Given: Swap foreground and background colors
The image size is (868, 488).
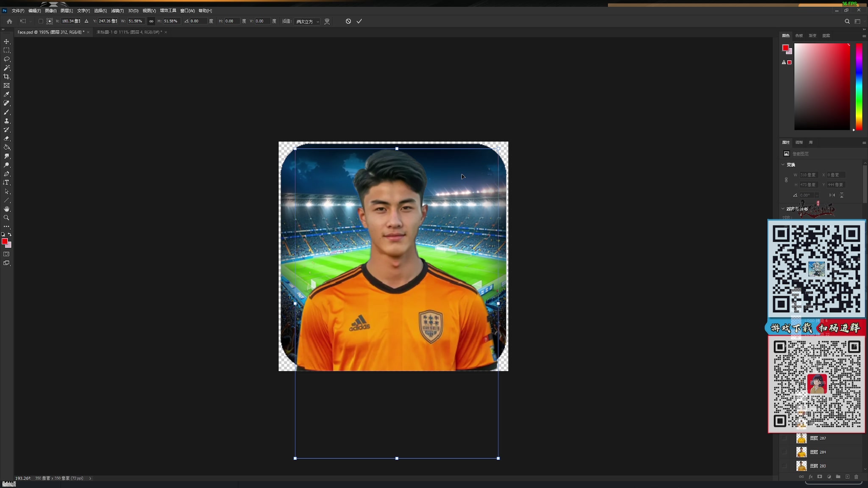Looking at the screenshot, I should pos(9,234).
